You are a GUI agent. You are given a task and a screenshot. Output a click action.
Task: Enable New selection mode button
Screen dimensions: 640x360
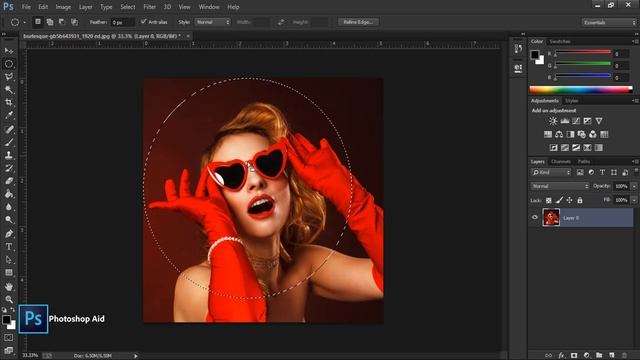pos(38,22)
